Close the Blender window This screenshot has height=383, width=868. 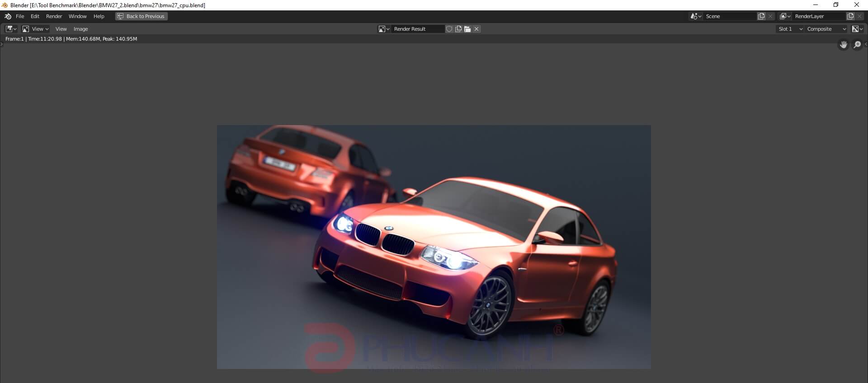click(x=857, y=5)
